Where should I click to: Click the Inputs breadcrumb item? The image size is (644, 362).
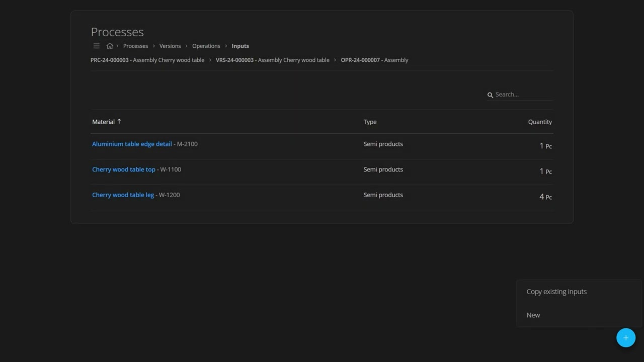coord(240,46)
